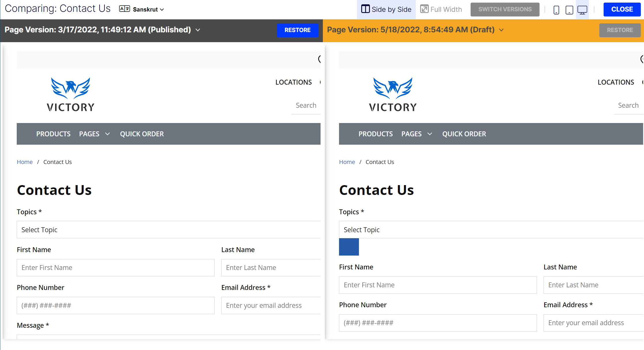This screenshot has height=350, width=644.
Task: Switch back to Side by Side view
Action: (x=386, y=9)
